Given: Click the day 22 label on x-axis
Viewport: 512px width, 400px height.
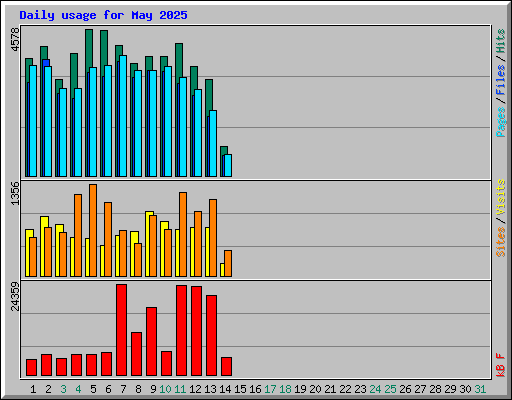Looking at the screenshot, I should 345,389.
